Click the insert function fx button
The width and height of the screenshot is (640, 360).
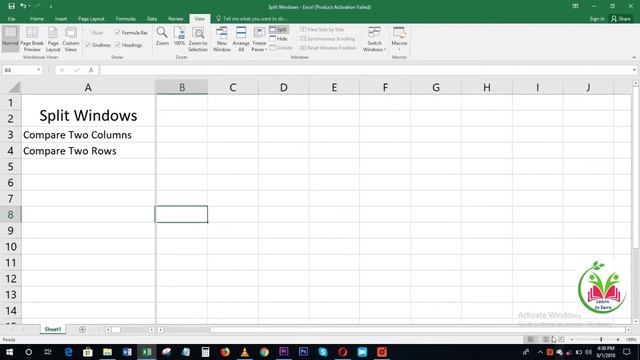coord(91,70)
